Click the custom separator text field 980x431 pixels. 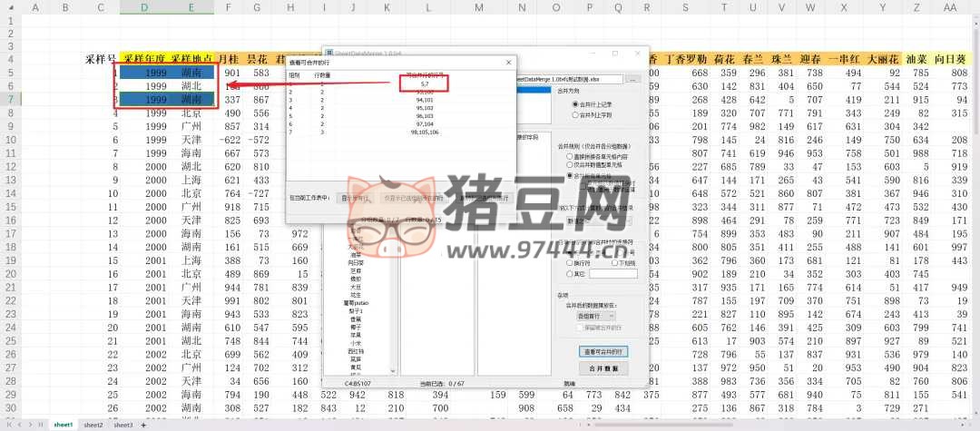[612, 273]
